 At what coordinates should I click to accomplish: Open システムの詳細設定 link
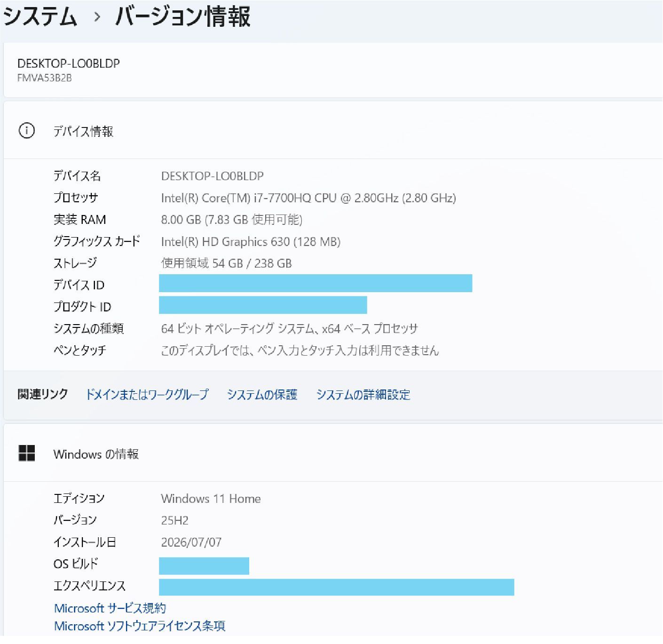[363, 394]
